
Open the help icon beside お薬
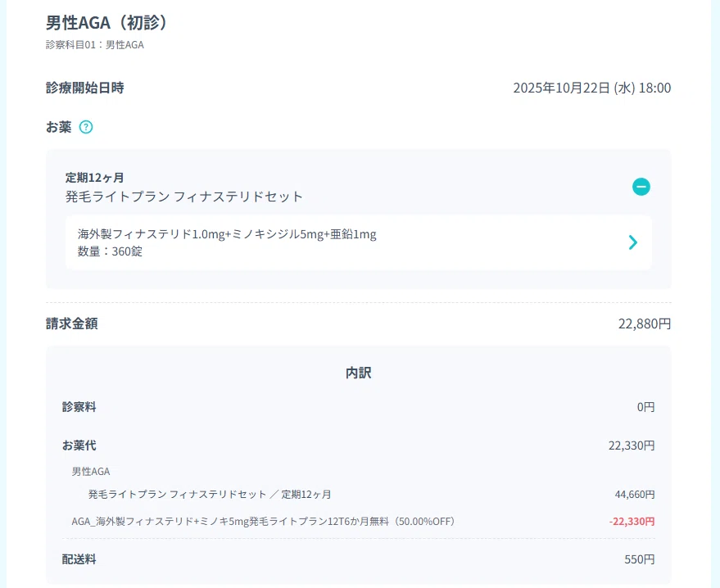86,127
